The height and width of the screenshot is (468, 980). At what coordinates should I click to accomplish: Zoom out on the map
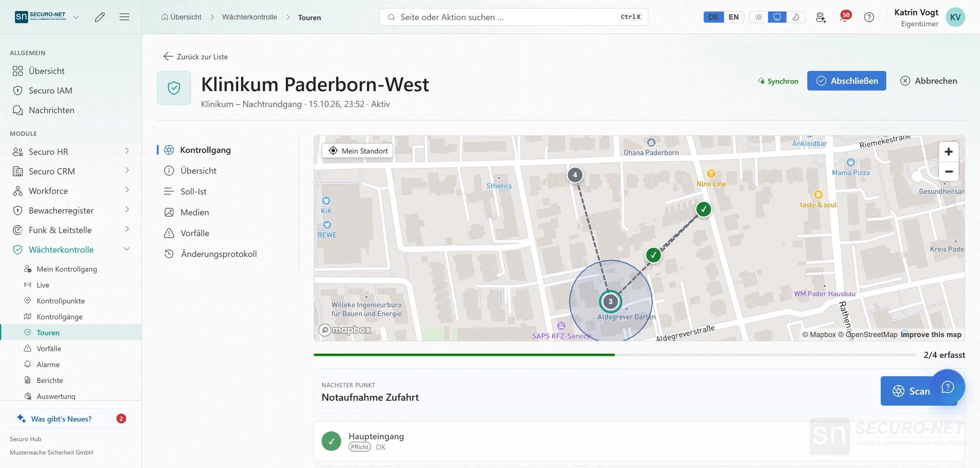949,172
